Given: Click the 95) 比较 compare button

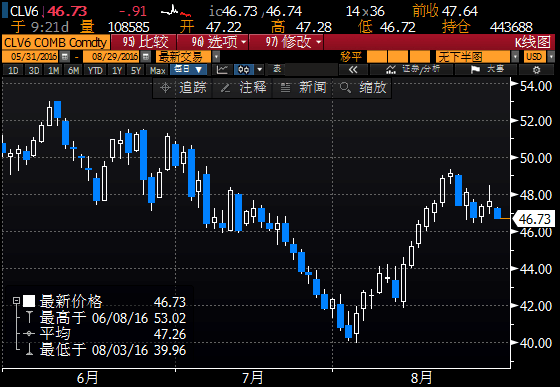Looking at the screenshot, I should pos(144,42).
